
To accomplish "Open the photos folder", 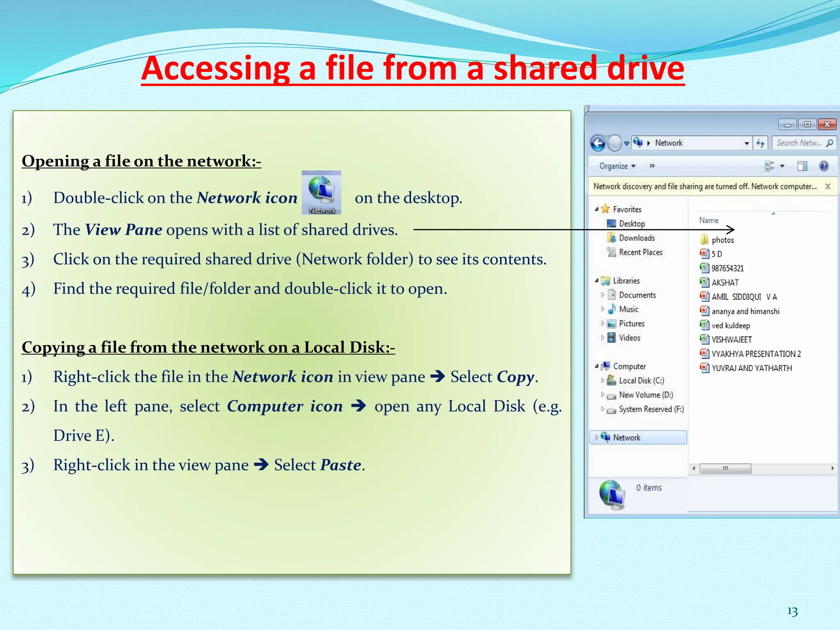I will coord(722,240).
